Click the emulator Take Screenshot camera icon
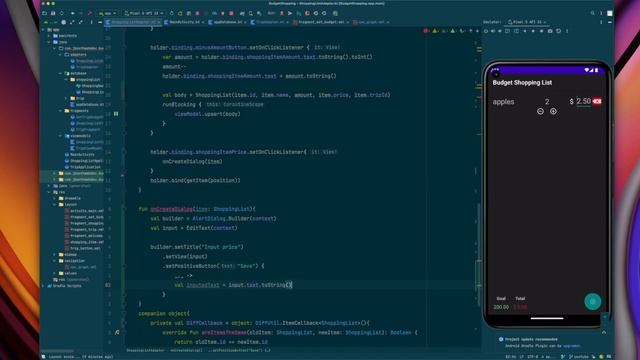The image size is (640, 360). [x=550, y=31]
